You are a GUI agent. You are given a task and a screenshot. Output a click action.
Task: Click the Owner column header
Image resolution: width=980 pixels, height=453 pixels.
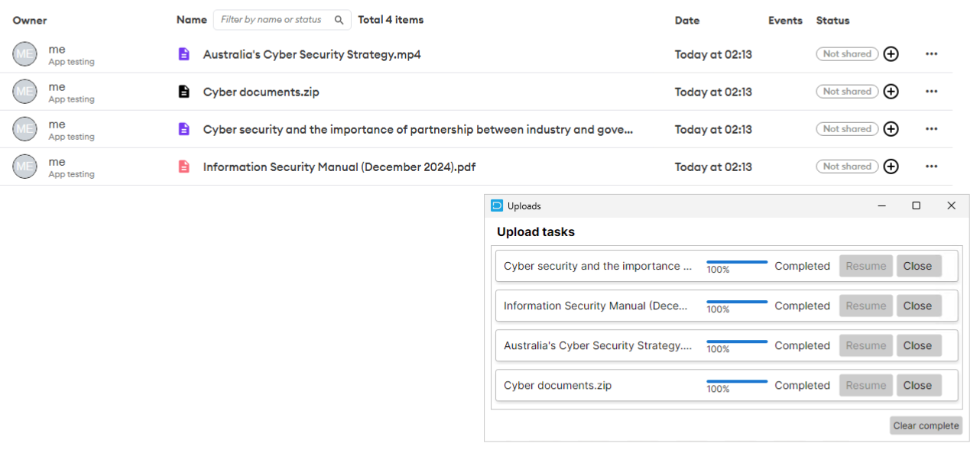pyautogui.click(x=30, y=21)
